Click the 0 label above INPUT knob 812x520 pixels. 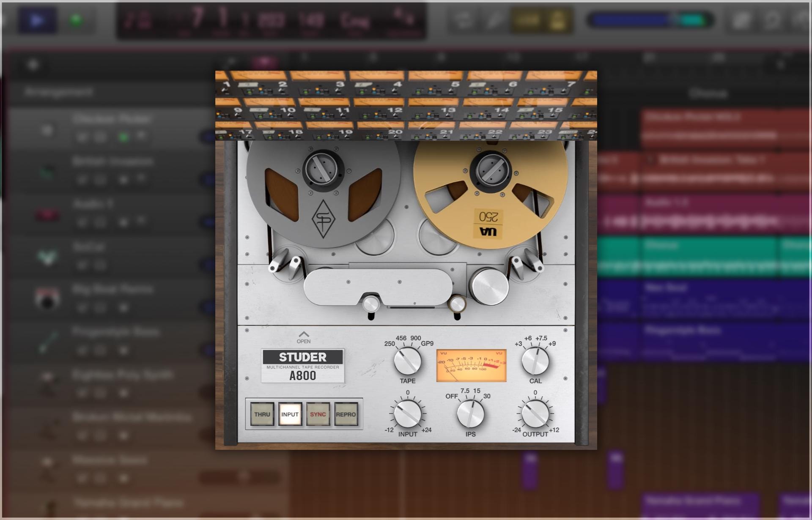click(x=408, y=393)
